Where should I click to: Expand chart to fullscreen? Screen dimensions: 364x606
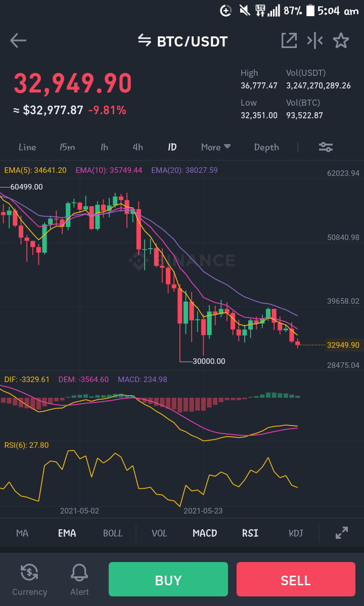[342, 533]
